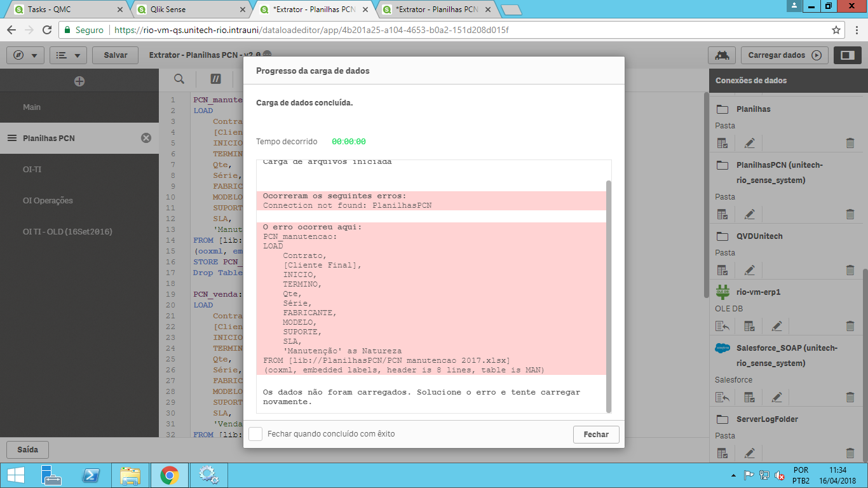Image resolution: width=868 pixels, height=488 pixels.
Task: Open the navigation compass dropdown menu
Action: (x=25, y=55)
